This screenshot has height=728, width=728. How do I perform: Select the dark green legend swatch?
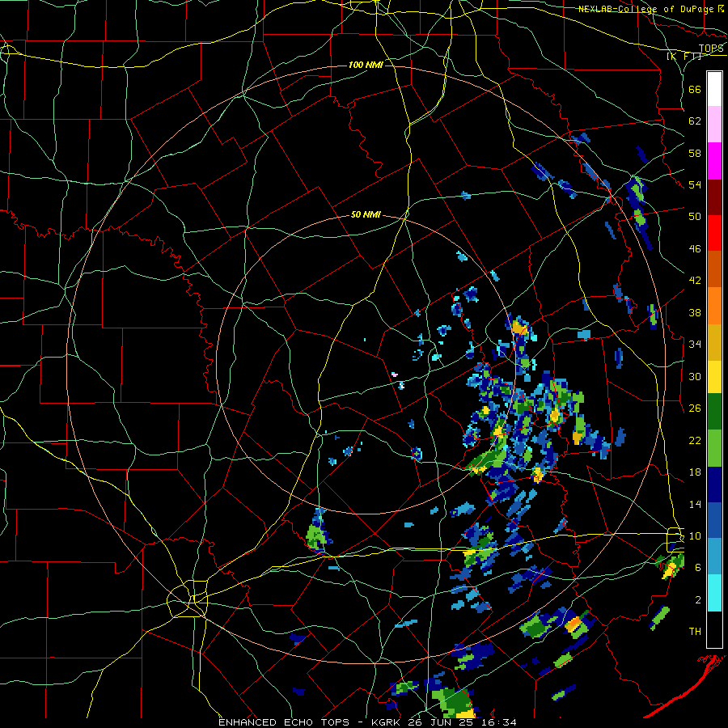[x=714, y=412]
